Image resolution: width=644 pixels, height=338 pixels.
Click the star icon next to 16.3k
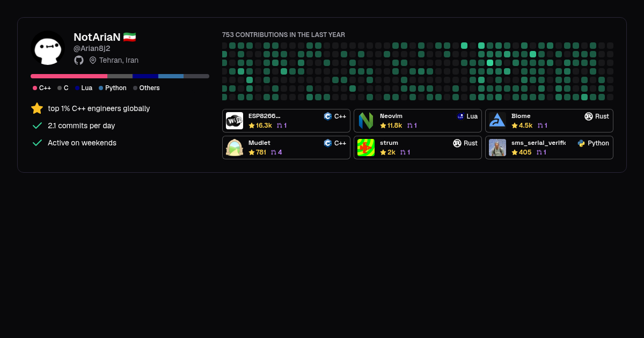click(252, 126)
